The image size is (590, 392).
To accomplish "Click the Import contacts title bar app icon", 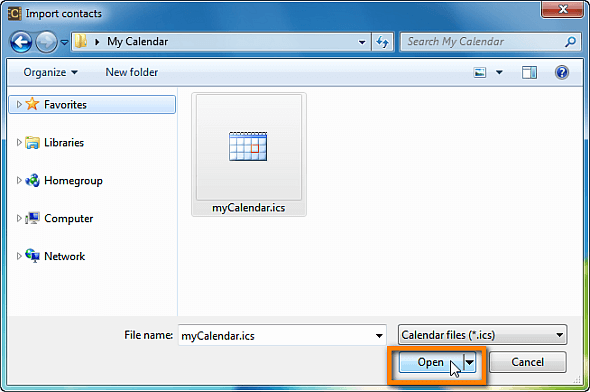I will [x=14, y=14].
